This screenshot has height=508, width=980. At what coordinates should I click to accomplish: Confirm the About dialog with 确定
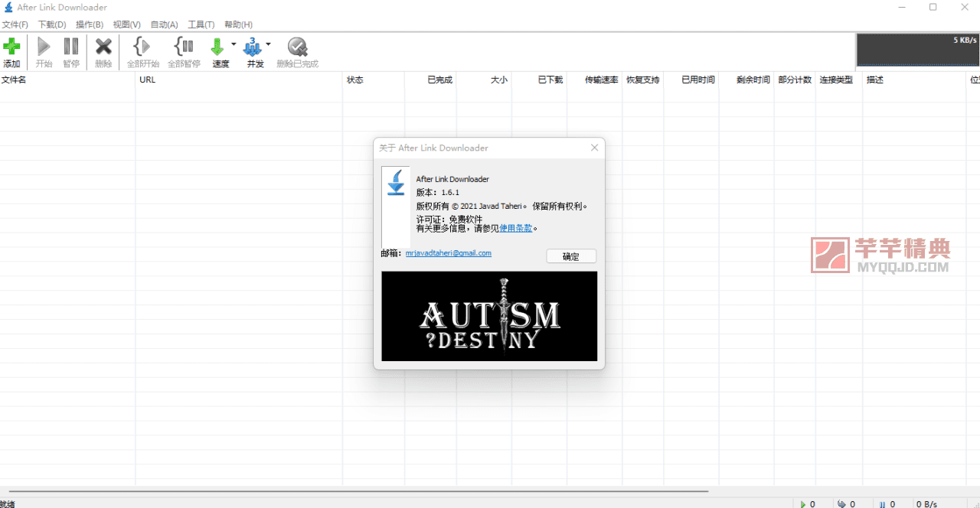571,256
